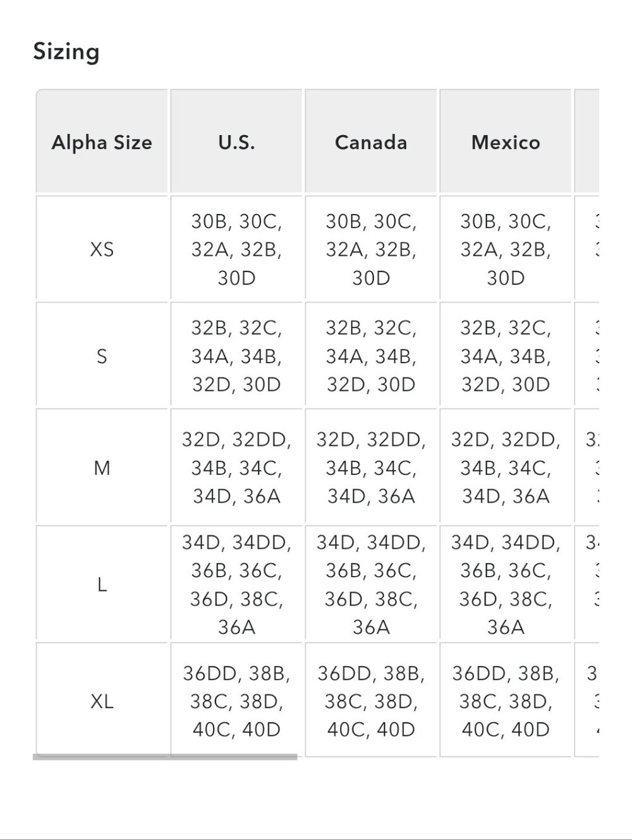Click the horizontal scrollbar under the table
632x840 pixels.
(x=165, y=757)
